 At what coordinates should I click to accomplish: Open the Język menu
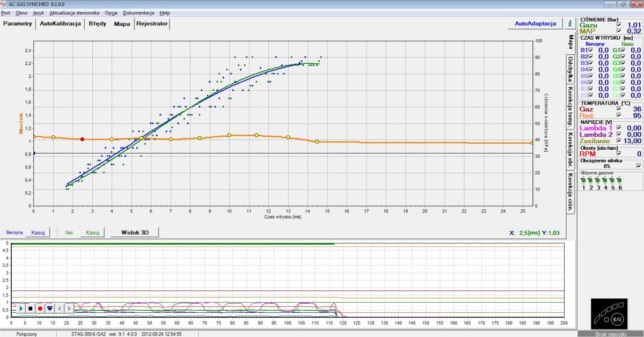point(38,12)
